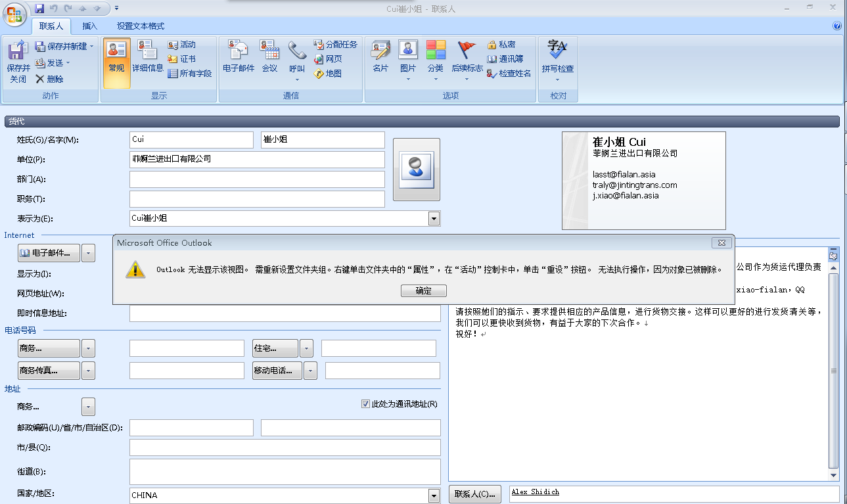Click the Categorize (分类) color icon
Image resolution: width=847 pixels, height=504 pixels.
pos(436,56)
